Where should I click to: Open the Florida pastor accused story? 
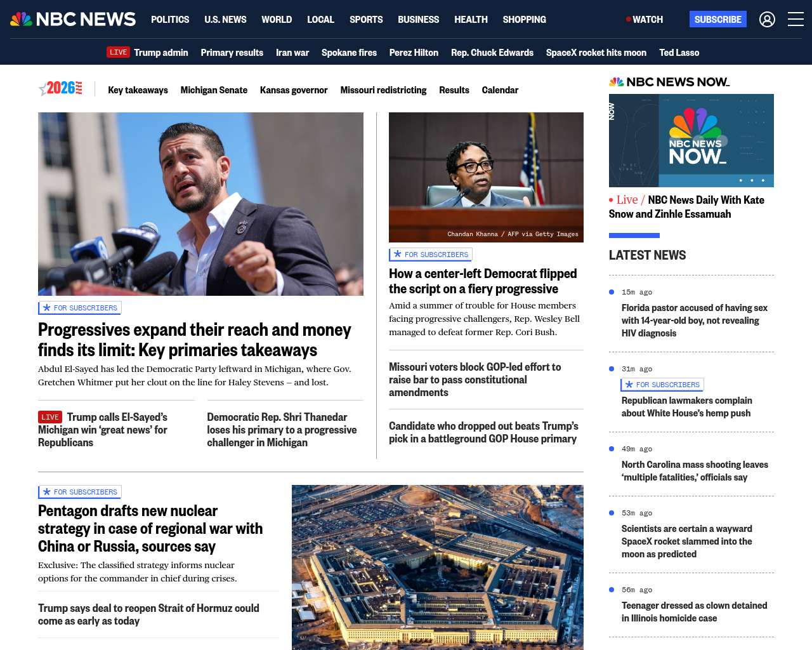(x=695, y=321)
